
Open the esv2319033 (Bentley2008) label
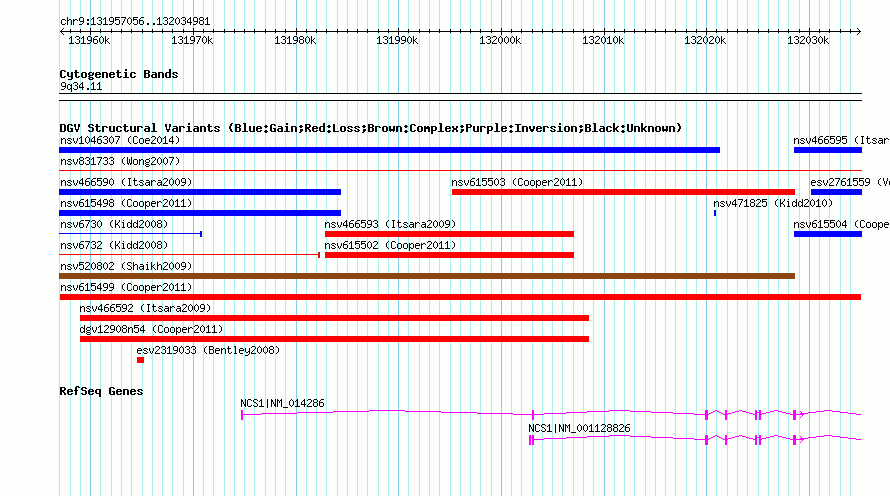(208, 350)
